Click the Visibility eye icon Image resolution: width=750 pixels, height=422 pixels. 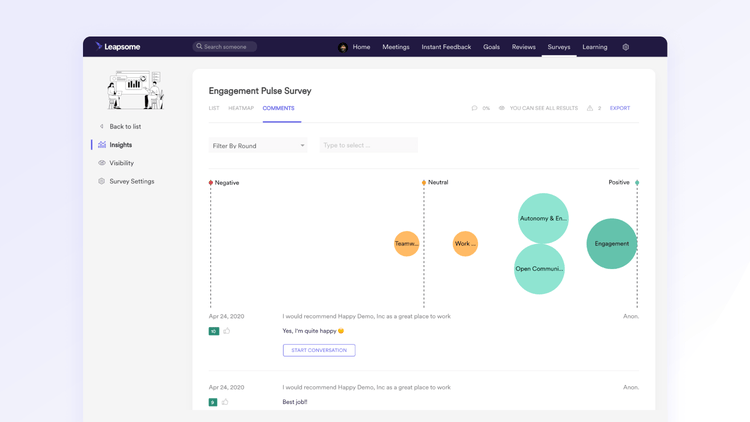pyautogui.click(x=101, y=163)
